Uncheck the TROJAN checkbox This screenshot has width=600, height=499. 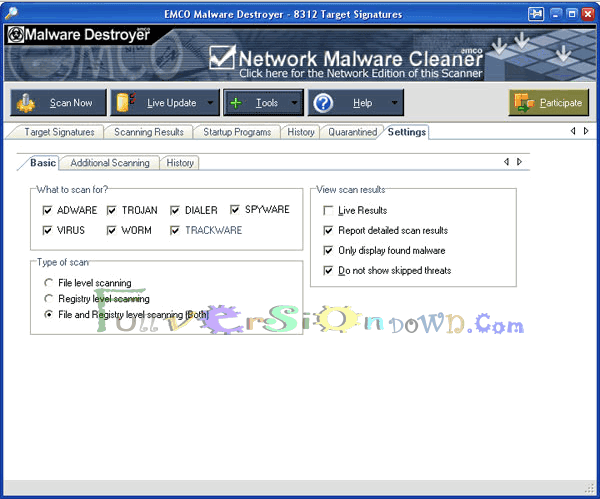112,210
